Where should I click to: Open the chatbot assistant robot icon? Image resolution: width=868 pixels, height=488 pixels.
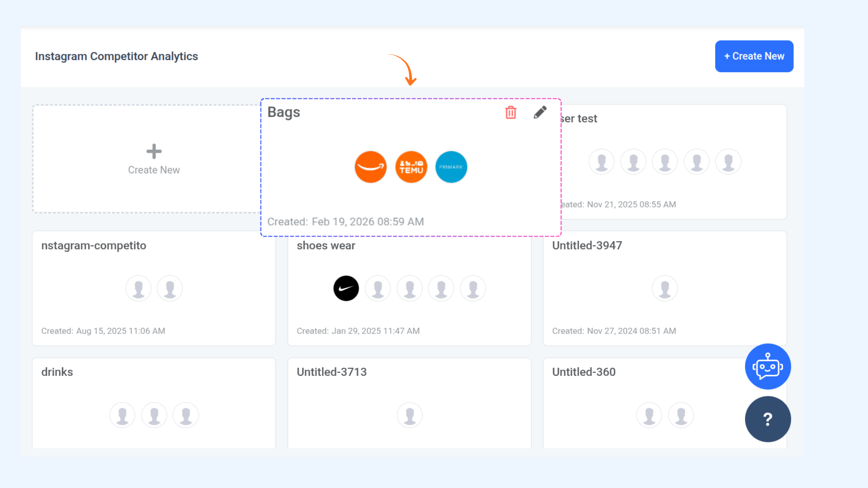[x=767, y=366]
